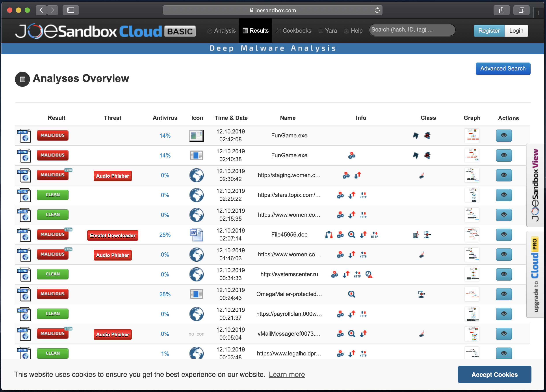Click Safari sidebar toggle icon
Screen dimensions: 546x392
71,10
